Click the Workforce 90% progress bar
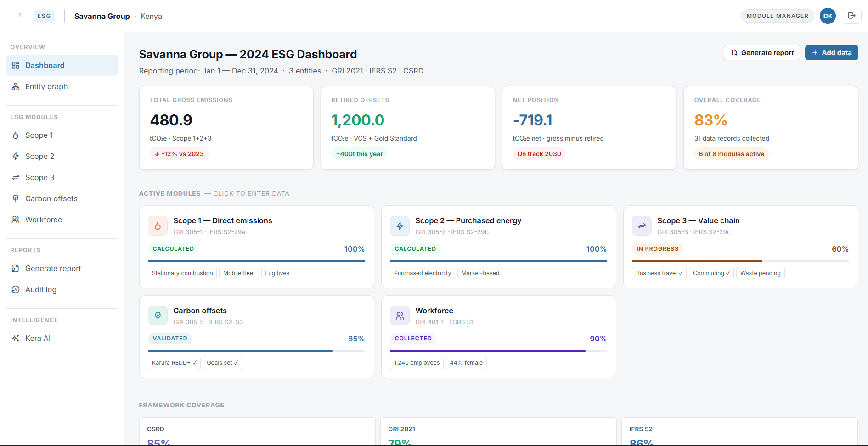 pos(498,351)
